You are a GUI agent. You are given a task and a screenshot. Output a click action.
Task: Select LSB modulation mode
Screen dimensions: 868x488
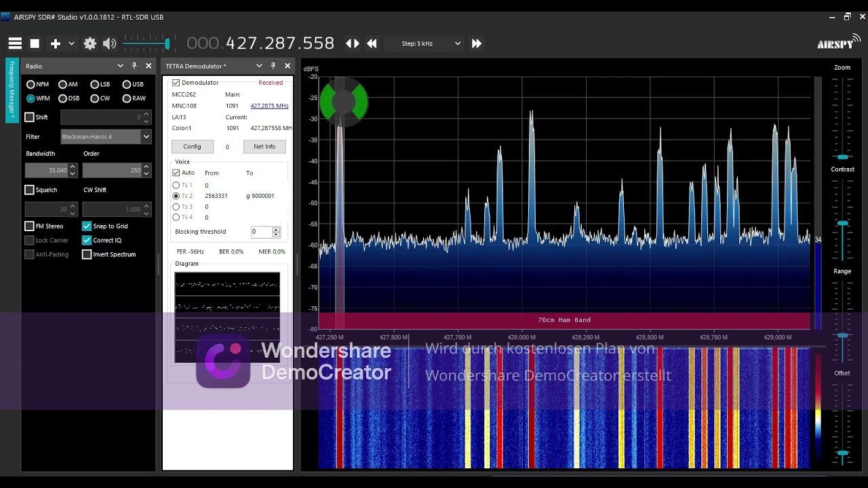point(100,85)
